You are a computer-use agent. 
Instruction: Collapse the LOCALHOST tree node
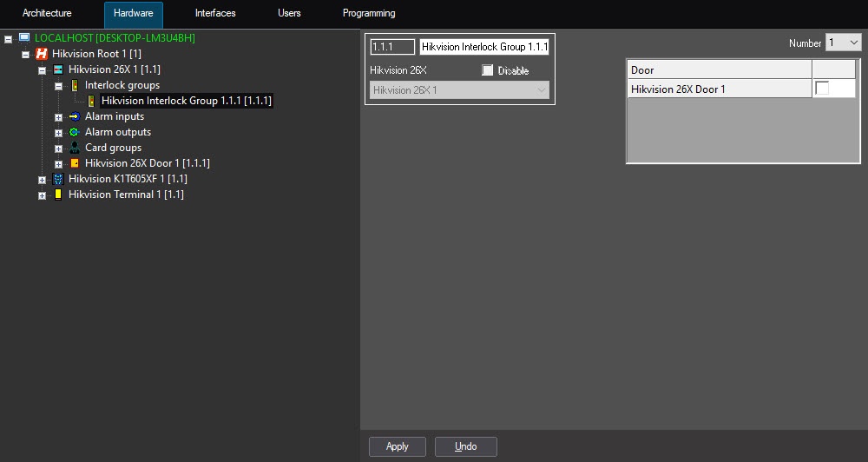(x=9, y=39)
